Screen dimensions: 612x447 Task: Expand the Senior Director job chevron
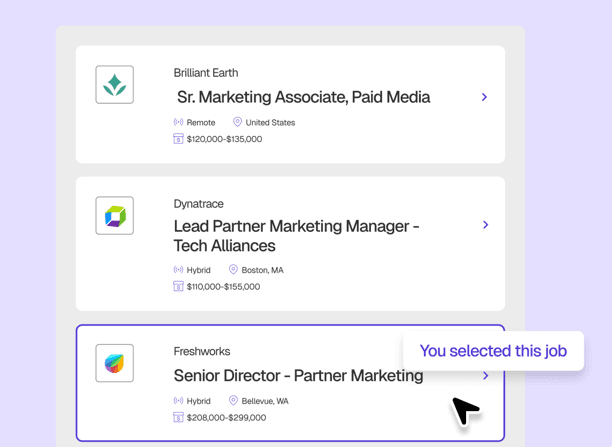click(485, 376)
